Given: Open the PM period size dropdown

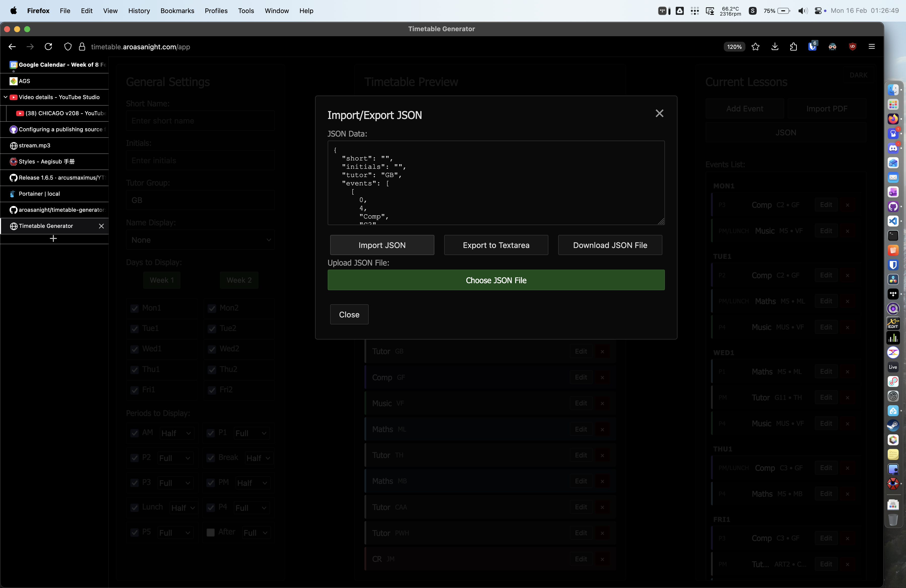Looking at the screenshot, I should tap(253, 483).
